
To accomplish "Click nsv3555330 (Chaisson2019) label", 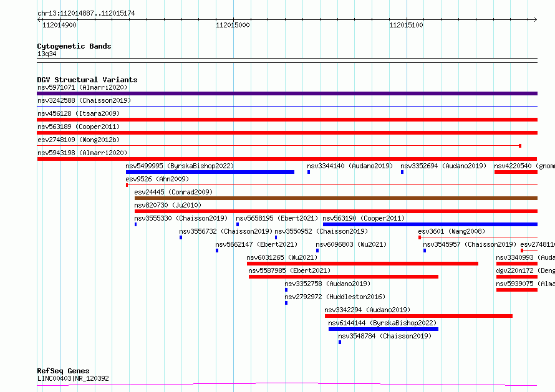I will pyautogui.click(x=181, y=218).
